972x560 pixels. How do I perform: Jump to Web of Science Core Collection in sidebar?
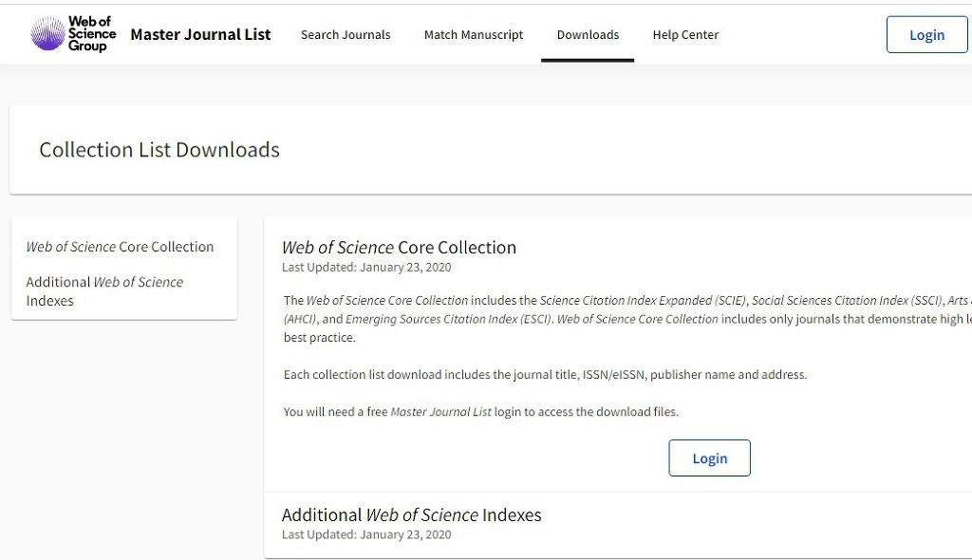tap(120, 247)
